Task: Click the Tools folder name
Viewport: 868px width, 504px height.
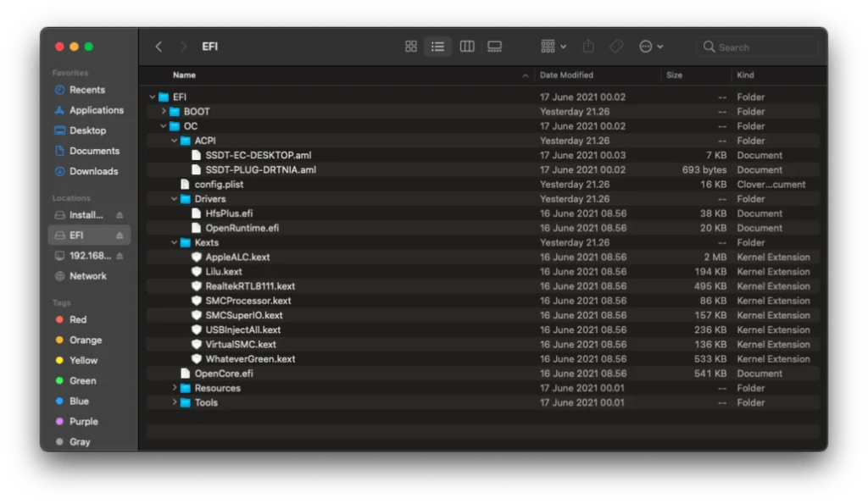Action: click(206, 402)
